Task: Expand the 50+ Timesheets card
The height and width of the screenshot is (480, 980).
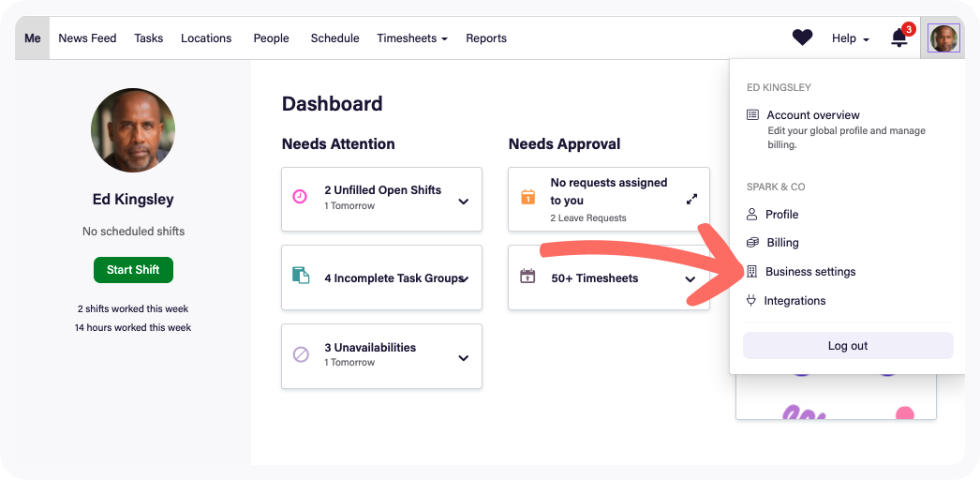Action: click(690, 279)
